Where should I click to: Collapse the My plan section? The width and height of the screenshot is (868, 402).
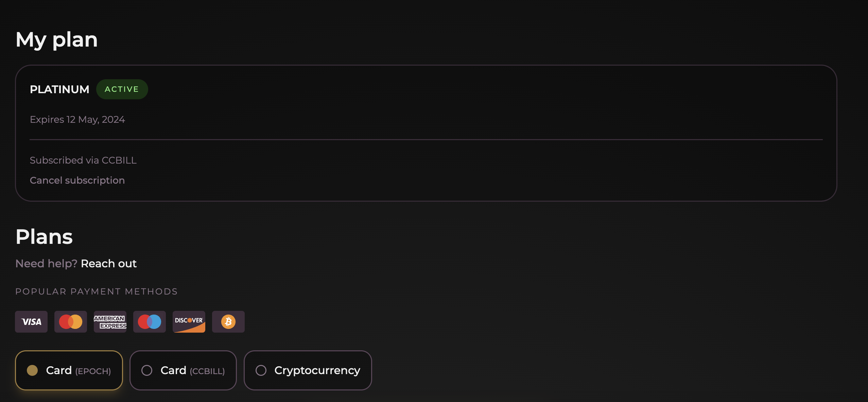pyautogui.click(x=56, y=39)
